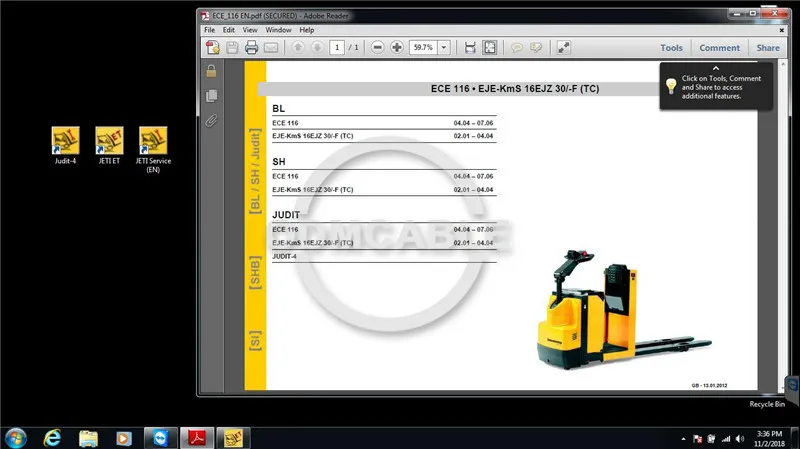
Task: Click the page number input field
Action: (x=337, y=47)
